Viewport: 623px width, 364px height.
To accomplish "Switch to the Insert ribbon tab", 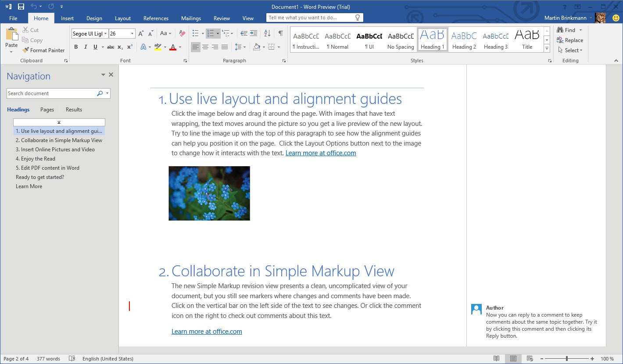I will tap(67, 18).
